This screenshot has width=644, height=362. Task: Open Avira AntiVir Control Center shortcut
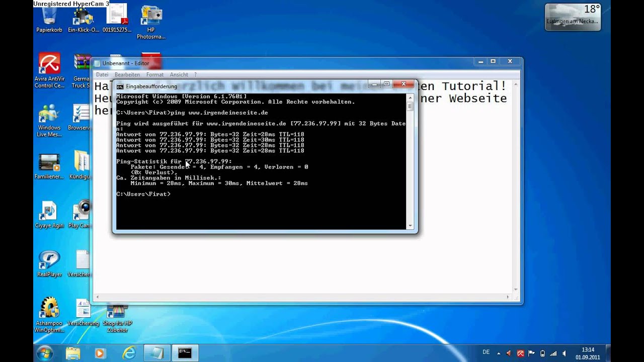pos(49,70)
